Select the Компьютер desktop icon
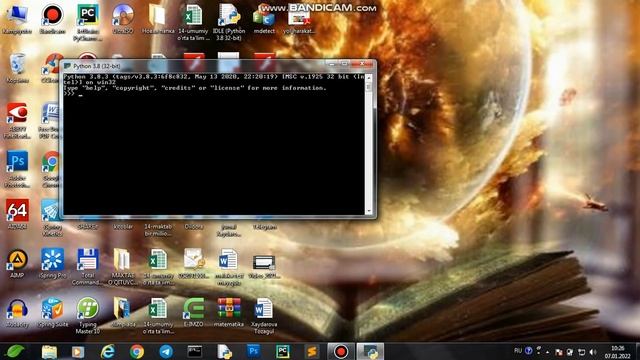The width and height of the screenshot is (640, 360). click(17, 18)
